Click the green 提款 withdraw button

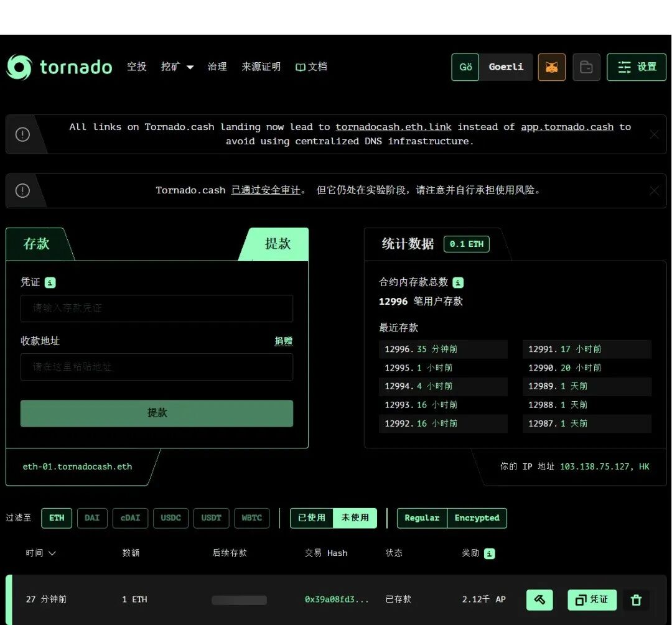(x=157, y=414)
